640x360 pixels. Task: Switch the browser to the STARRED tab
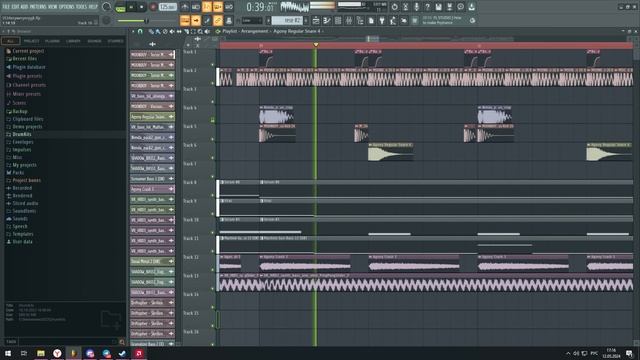115,41
